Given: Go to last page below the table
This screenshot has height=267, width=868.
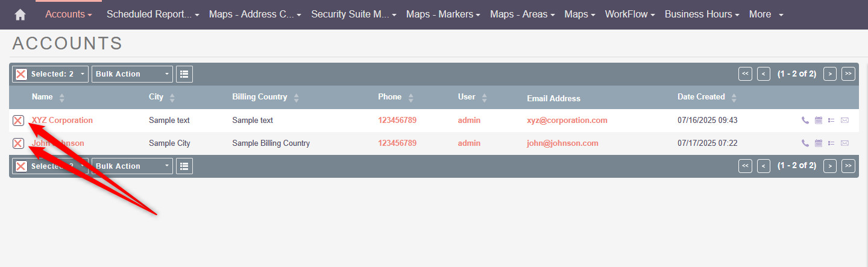Looking at the screenshot, I should click(848, 166).
